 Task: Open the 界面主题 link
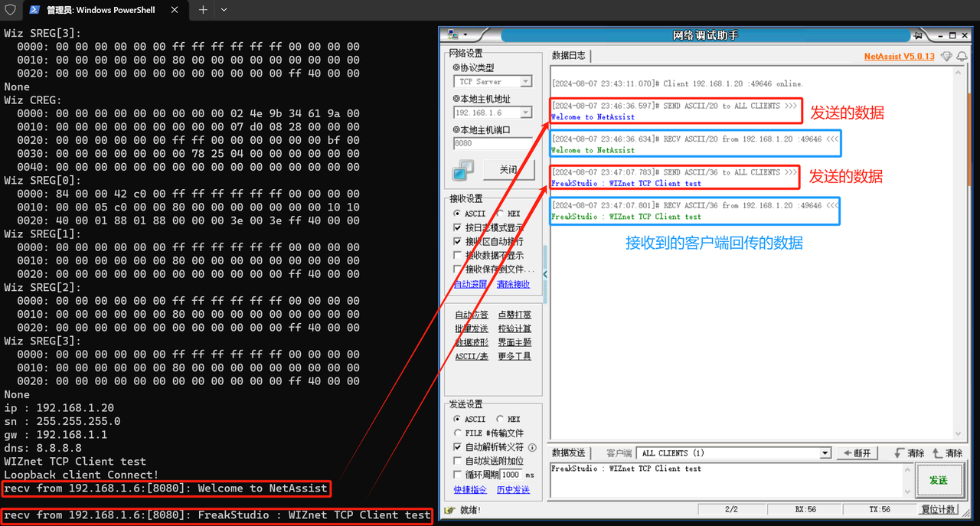[x=514, y=342]
